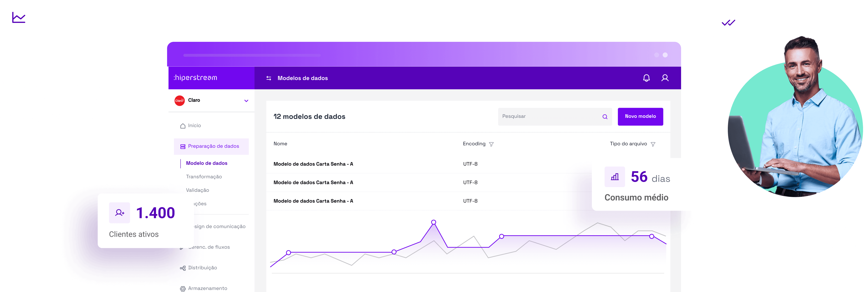Open Modelo de dados submenu item
The image size is (868, 292).
pyautogui.click(x=206, y=163)
